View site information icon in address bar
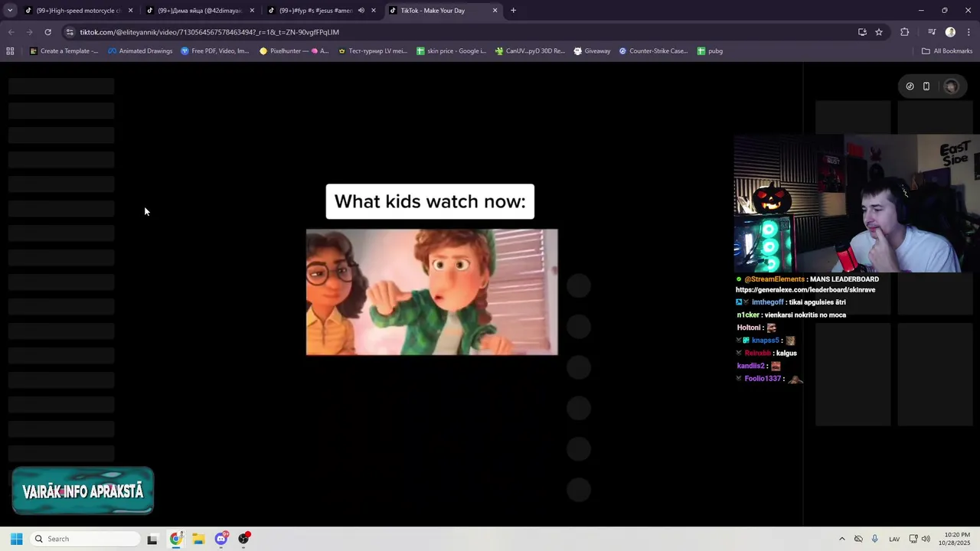The height and width of the screenshot is (551, 980). tap(70, 32)
